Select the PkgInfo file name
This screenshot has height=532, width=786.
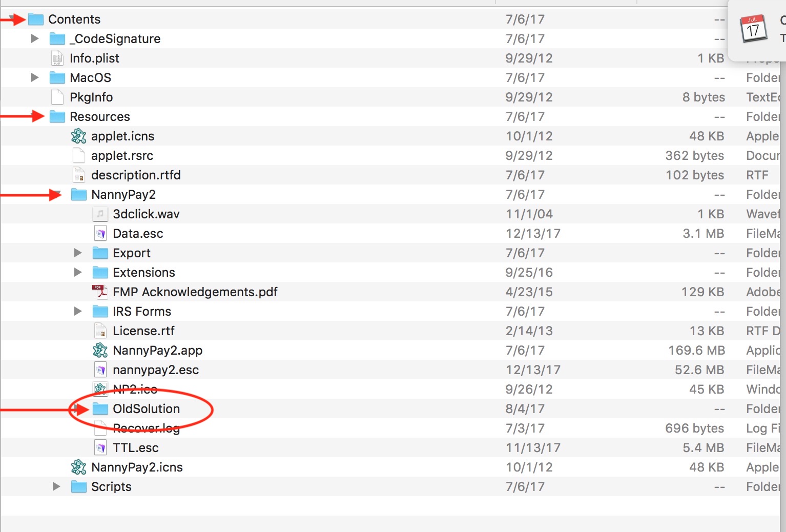click(91, 97)
